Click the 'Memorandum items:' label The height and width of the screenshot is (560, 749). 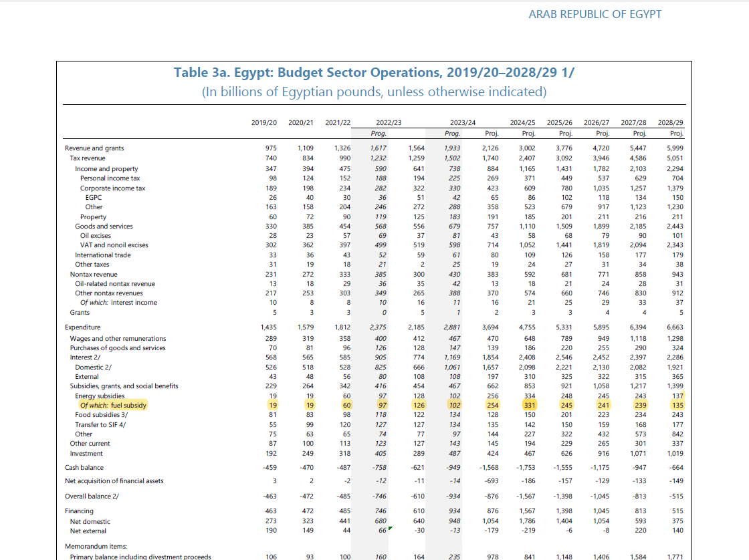pyautogui.click(x=96, y=546)
